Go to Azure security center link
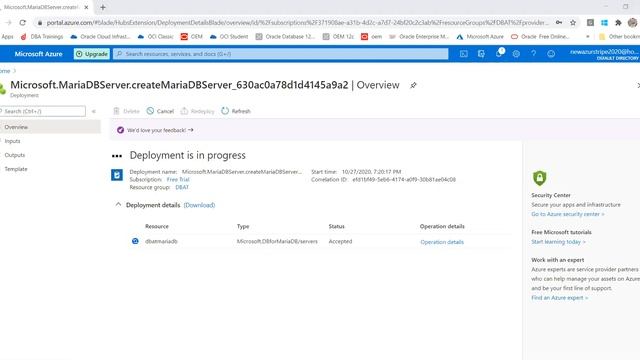The height and width of the screenshot is (360, 640). (x=568, y=214)
